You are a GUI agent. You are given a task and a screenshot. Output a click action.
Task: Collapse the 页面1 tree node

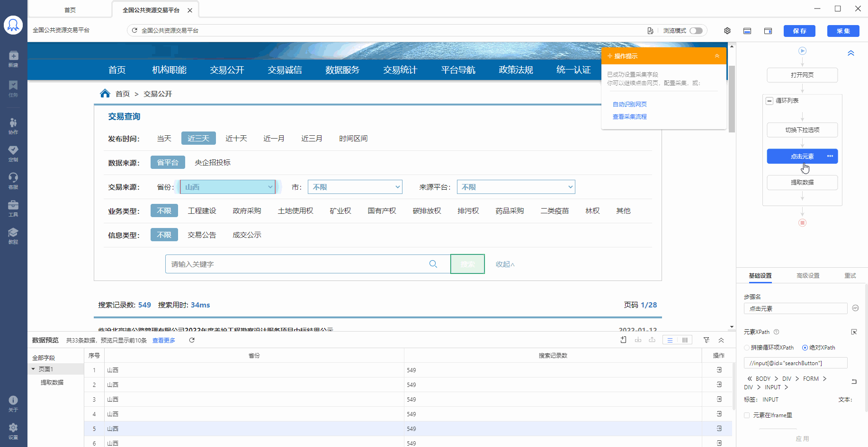(33, 369)
